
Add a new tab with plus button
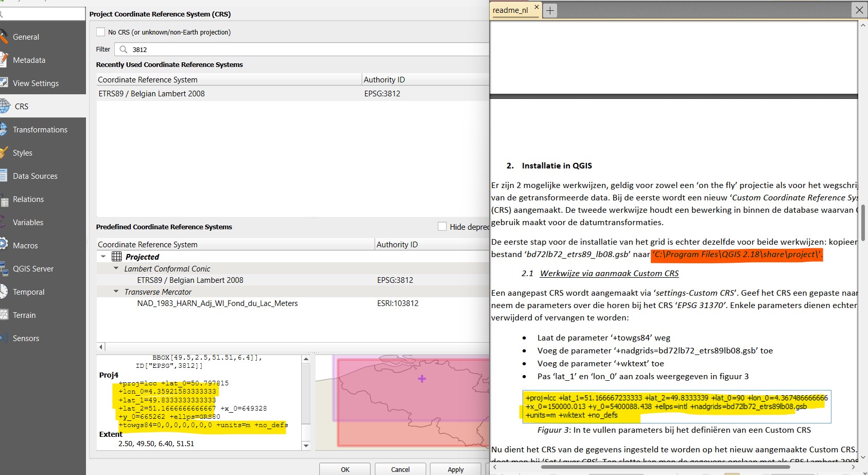click(550, 10)
